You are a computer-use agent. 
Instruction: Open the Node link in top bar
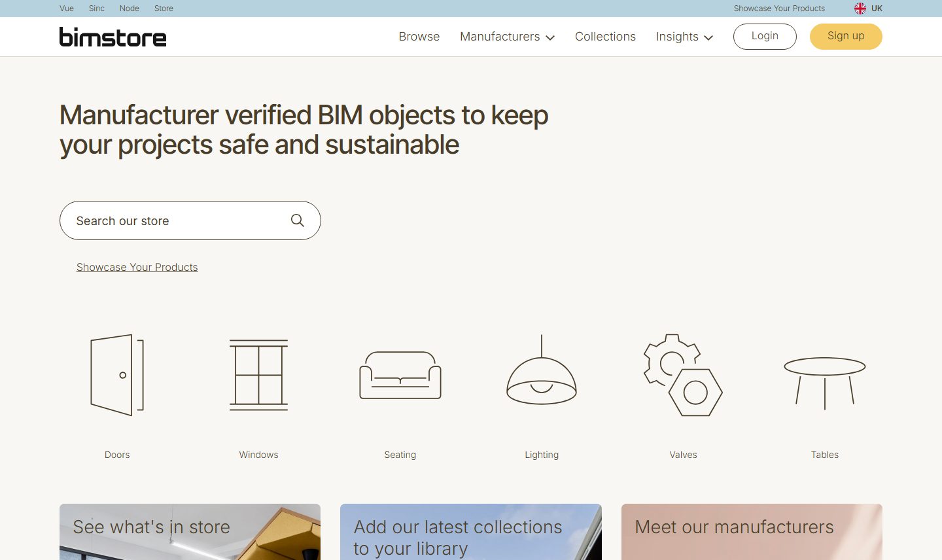130,9
